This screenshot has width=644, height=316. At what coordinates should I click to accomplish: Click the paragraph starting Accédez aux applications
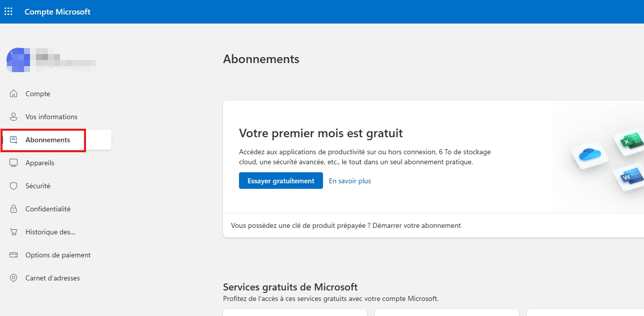[x=365, y=157]
